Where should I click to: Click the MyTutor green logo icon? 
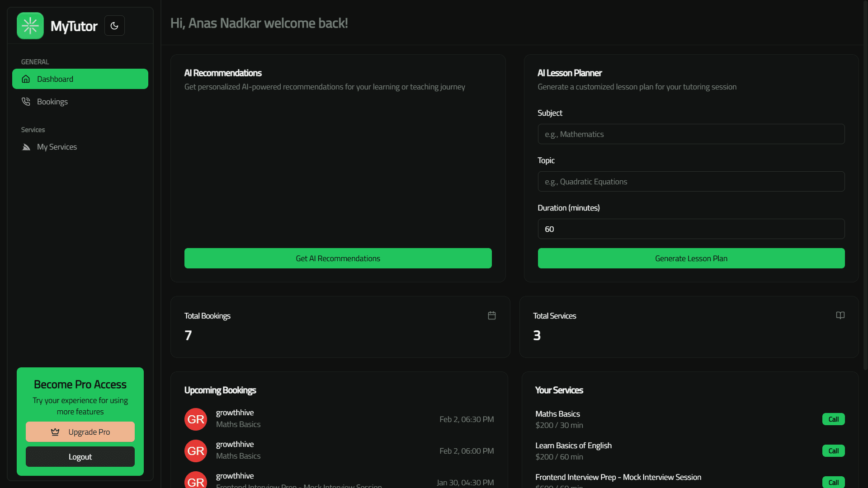(30, 26)
